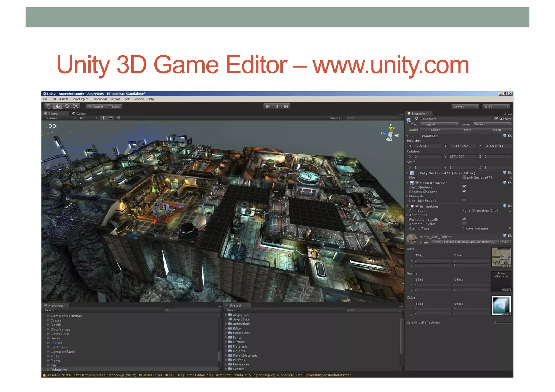Click the Revert button
555x392 pixels.
tap(466, 130)
